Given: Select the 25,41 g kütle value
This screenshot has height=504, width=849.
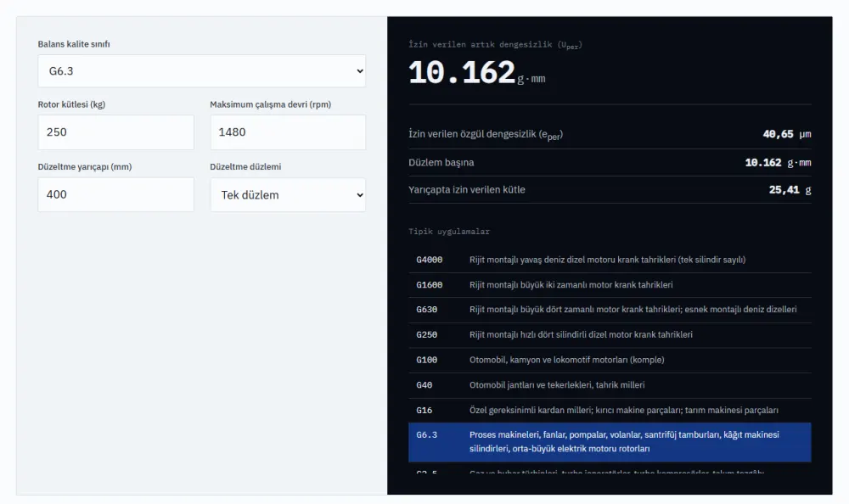Looking at the screenshot, I should (x=790, y=189).
